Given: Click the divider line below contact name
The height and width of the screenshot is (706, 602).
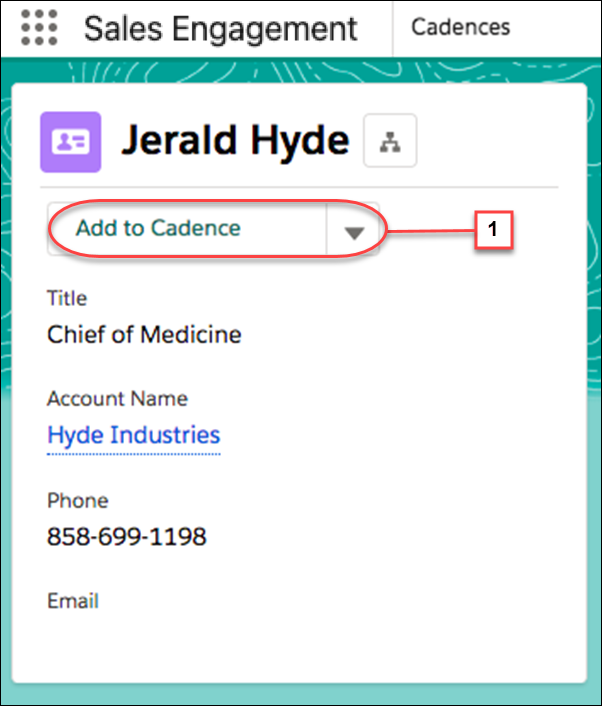Looking at the screenshot, I should click(x=299, y=186).
